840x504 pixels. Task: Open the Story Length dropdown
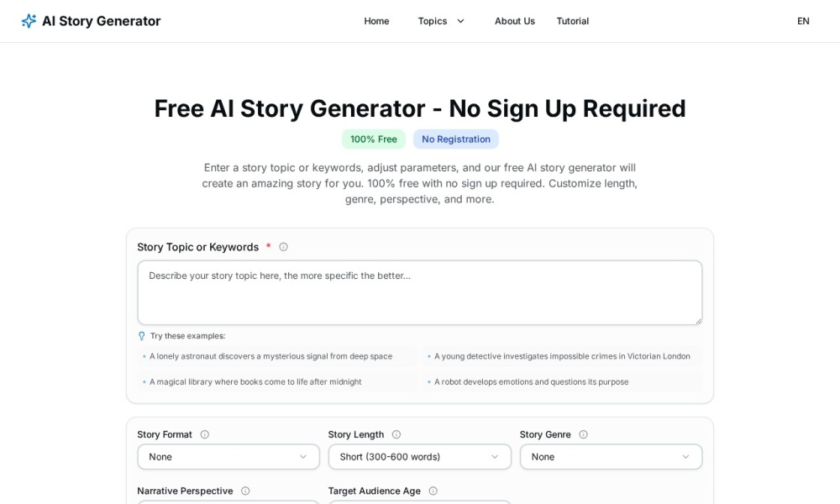pyautogui.click(x=419, y=457)
